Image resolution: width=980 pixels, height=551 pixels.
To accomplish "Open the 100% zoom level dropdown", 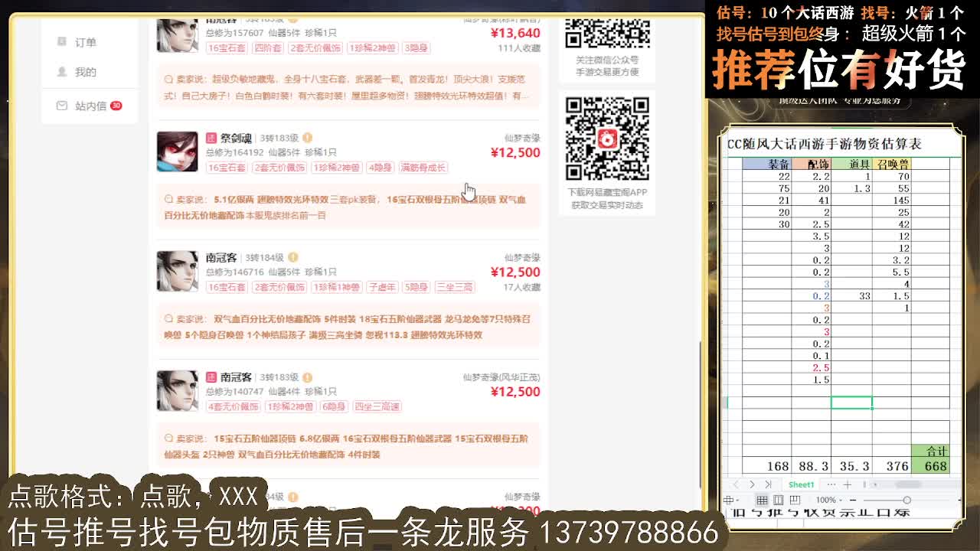I will click(x=827, y=500).
